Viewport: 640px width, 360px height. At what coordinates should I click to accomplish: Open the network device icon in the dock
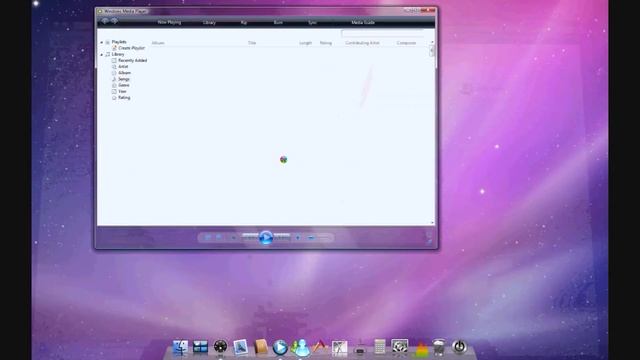[x=360, y=348]
